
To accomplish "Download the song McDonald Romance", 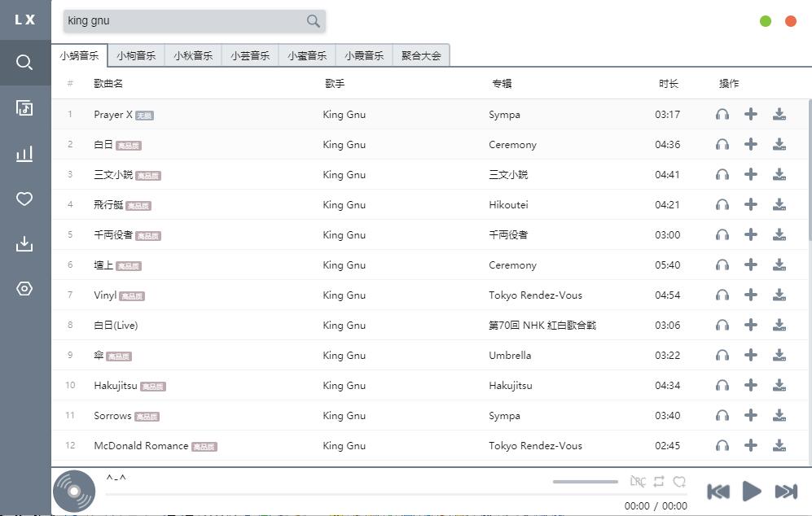I will tap(779, 446).
